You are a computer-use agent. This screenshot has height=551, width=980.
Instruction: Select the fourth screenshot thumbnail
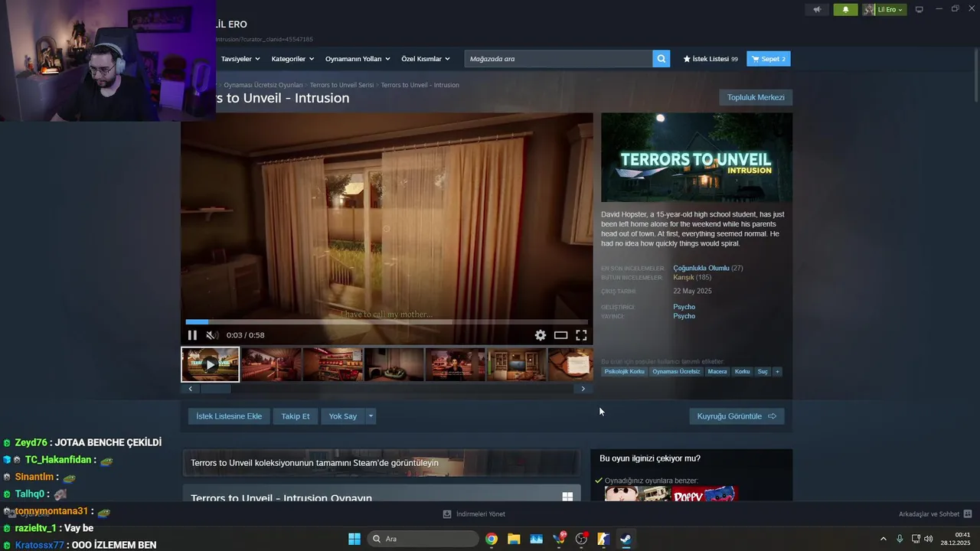pos(394,364)
